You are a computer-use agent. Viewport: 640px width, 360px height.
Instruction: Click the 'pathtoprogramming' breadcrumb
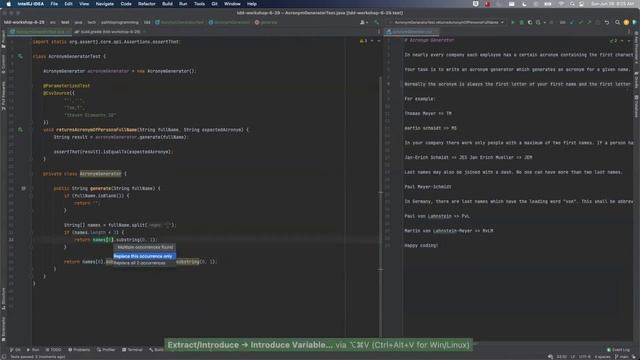point(120,22)
